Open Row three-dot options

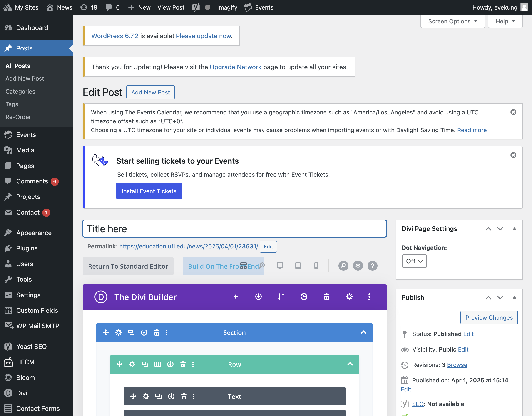193,364
